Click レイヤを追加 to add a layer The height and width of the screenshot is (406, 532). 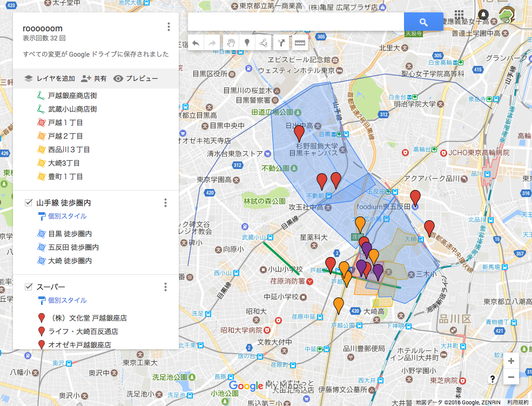tap(50, 79)
